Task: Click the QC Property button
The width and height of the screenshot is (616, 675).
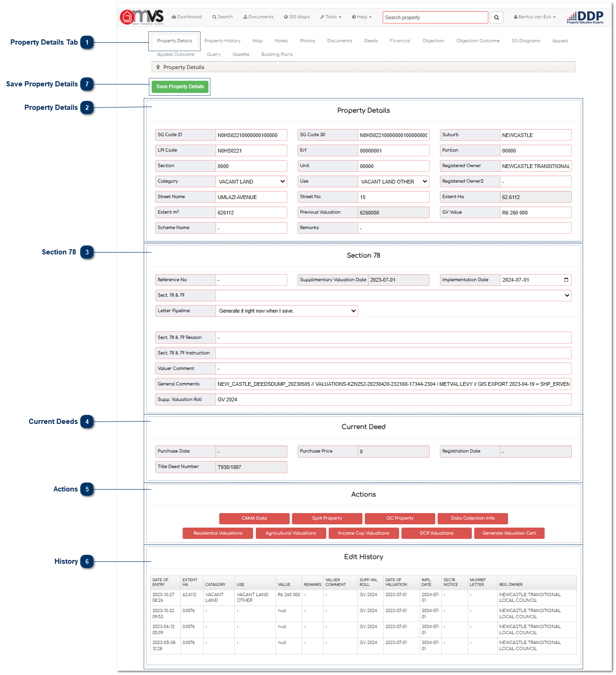Action: coord(400,518)
